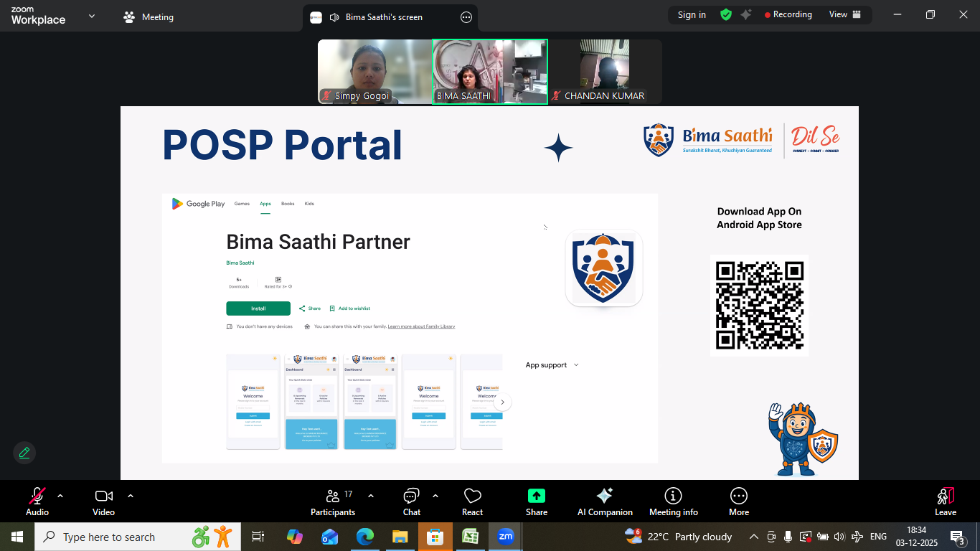Viewport: 980px width, 551px height.
Task: Expand audio settings arrow beside Audio
Action: click(60, 496)
